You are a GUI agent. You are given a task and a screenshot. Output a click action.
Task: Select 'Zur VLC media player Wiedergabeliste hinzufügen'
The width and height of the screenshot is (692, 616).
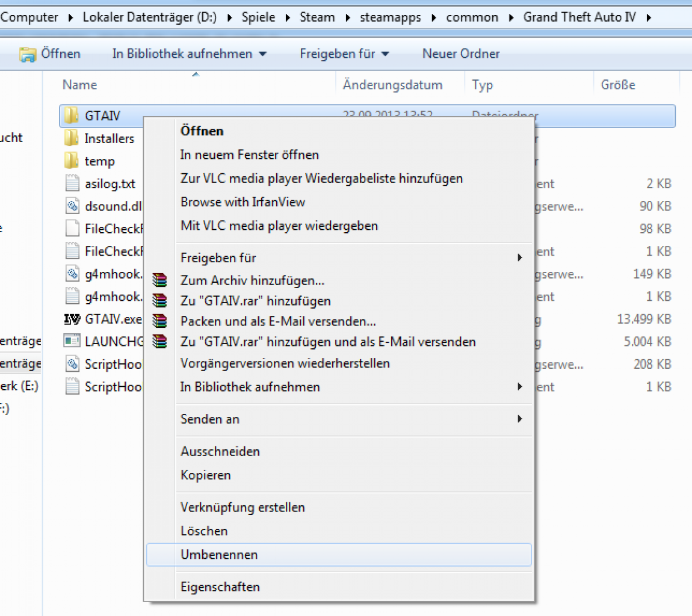(339, 178)
